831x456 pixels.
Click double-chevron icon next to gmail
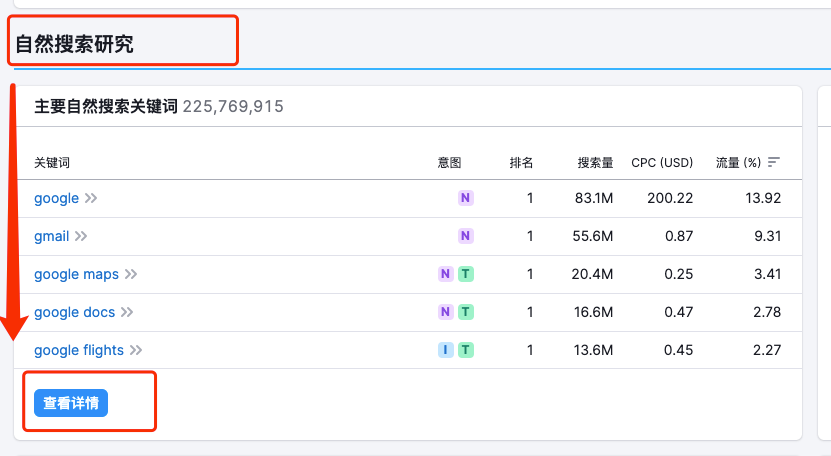coord(81,236)
